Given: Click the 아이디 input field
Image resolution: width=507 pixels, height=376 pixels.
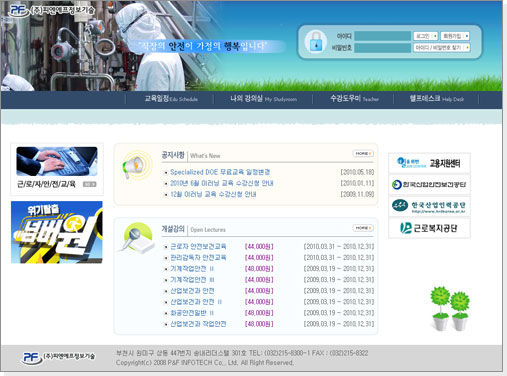Looking at the screenshot, I should pyautogui.click(x=382, y=36).
